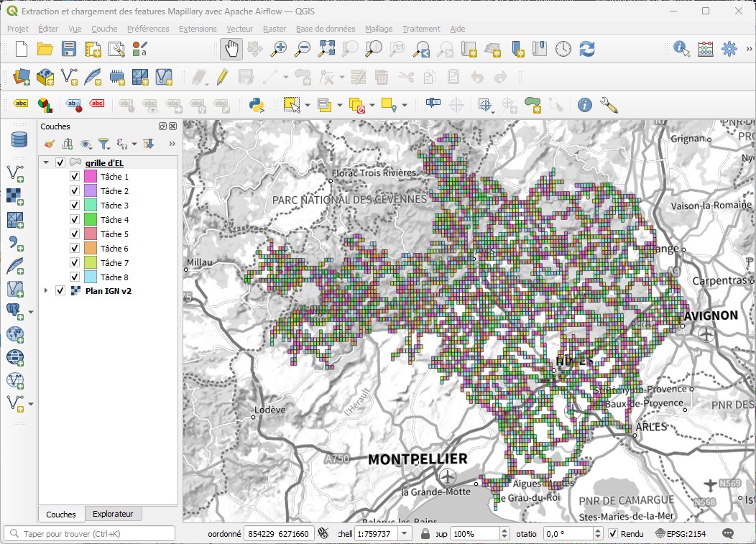Uncheck the Tâche 2 category
This screenshot has height=544, width=756.
[x=75, y=191]
